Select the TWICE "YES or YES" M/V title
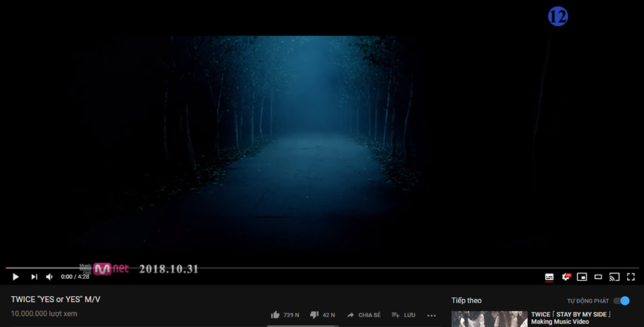This screenshot has height=327, width=644. [56, 300]
